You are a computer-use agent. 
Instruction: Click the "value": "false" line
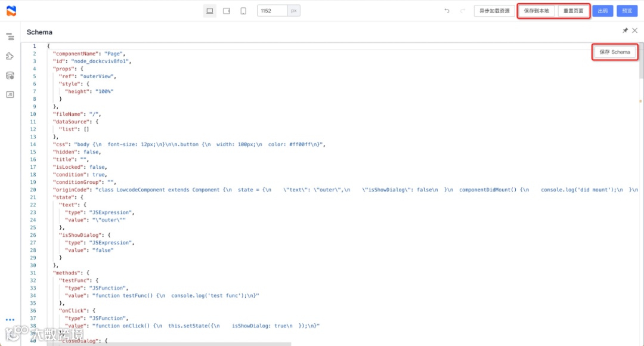click(89, 251)
